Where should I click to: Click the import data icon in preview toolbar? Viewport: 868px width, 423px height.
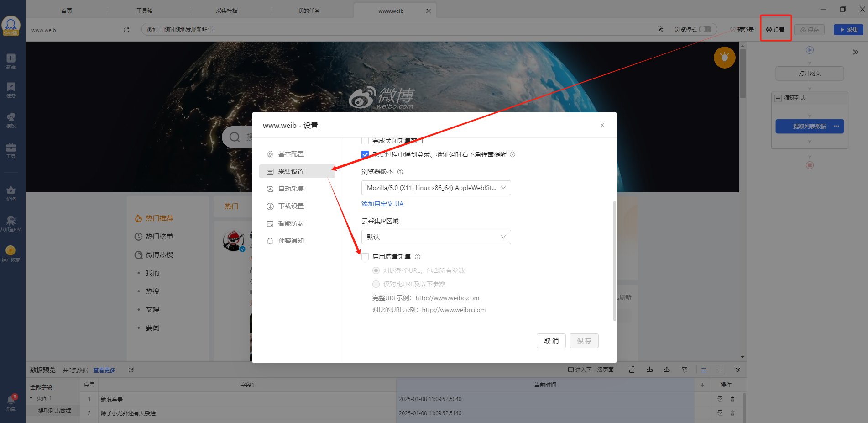632,370
